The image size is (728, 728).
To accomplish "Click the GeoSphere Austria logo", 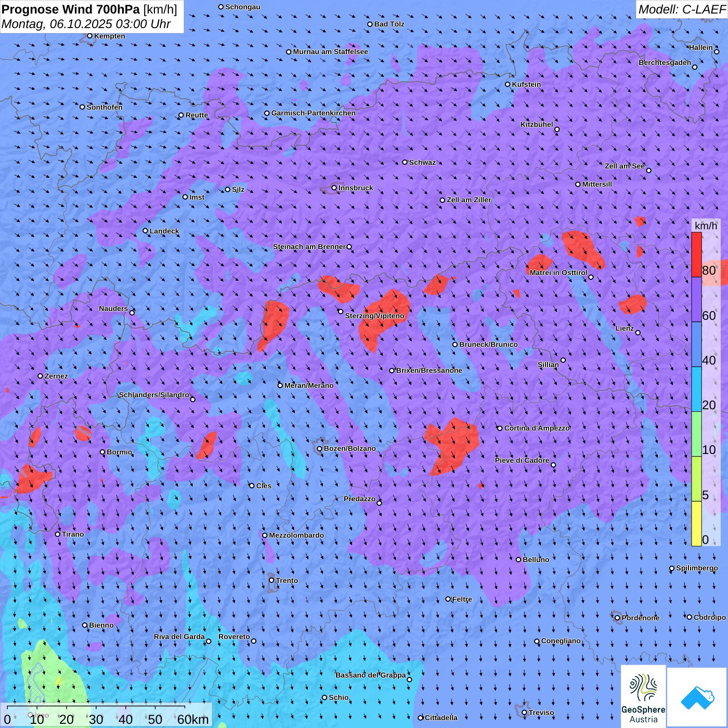I will 643,697.
